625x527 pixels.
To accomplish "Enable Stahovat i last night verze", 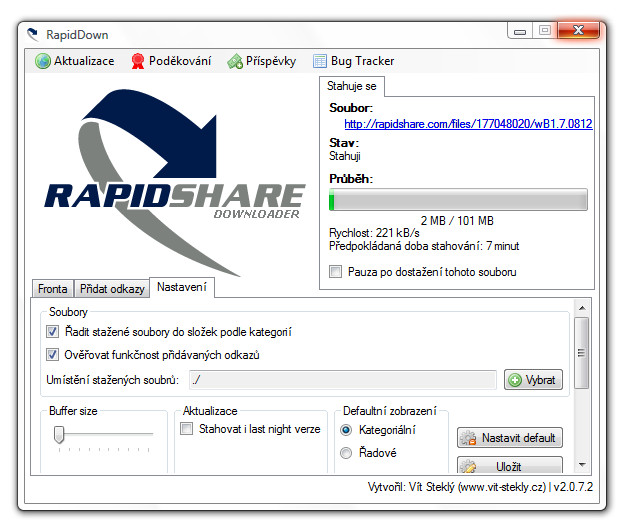I will tap(187, 429).
